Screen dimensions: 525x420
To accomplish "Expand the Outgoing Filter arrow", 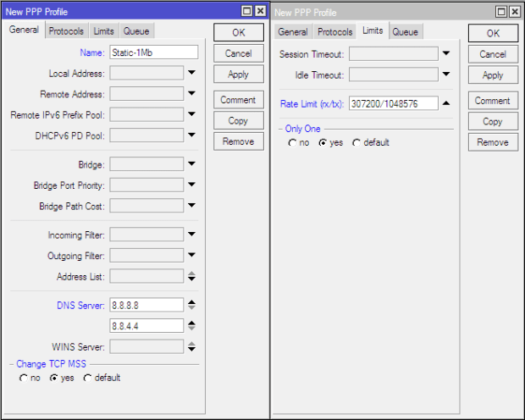I will [x=191, y=255].
